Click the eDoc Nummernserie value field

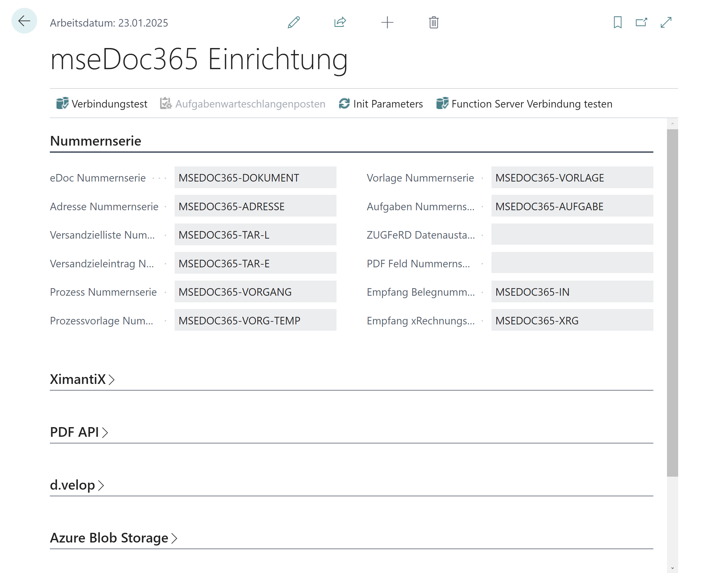tap(255, 178)
